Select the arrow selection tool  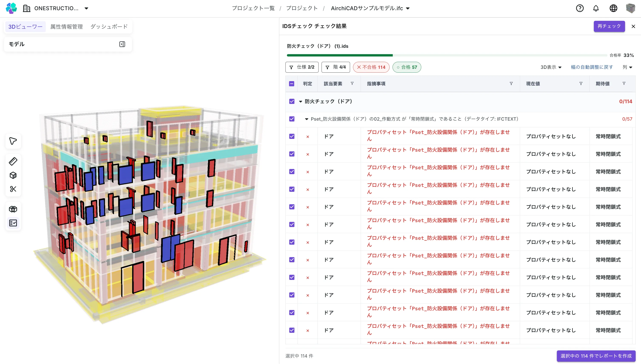coord(13,141)
